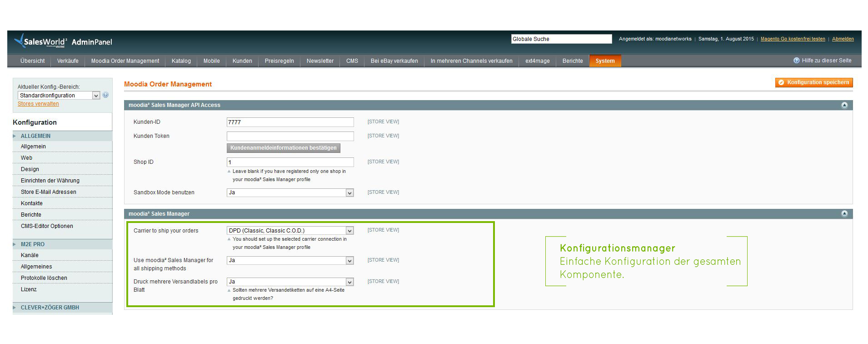Open the Übersicht menu
Image resolution: width=868 pixels, height=344 pixels.
click(x=32, y=61)
